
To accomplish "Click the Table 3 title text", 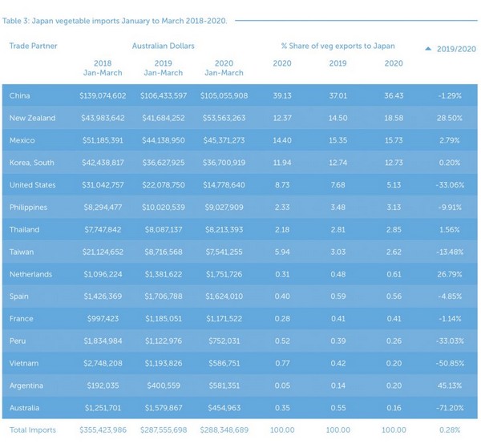I will [115, 20].
